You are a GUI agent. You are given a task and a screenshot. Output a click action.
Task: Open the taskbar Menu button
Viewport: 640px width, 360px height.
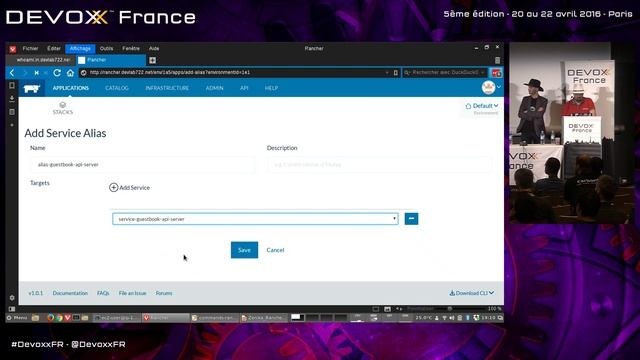click(16, 318)
